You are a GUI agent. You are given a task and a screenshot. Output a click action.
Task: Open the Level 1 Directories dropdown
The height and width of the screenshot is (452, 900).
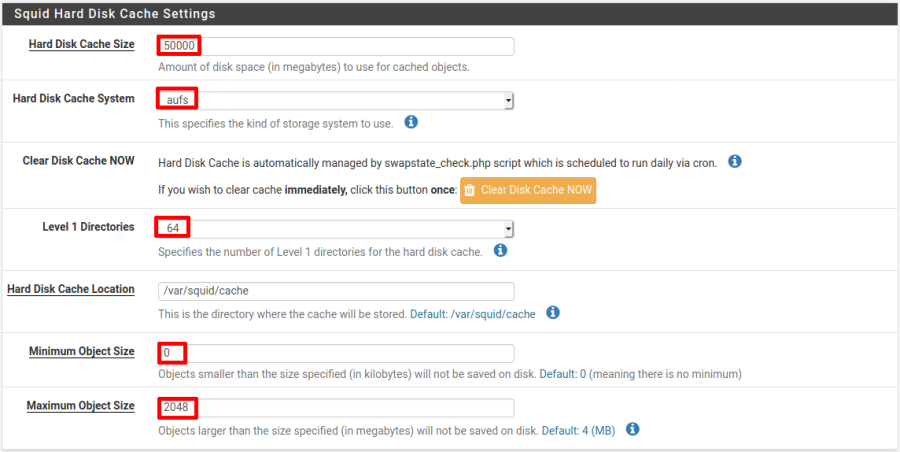tap(336, 229)
